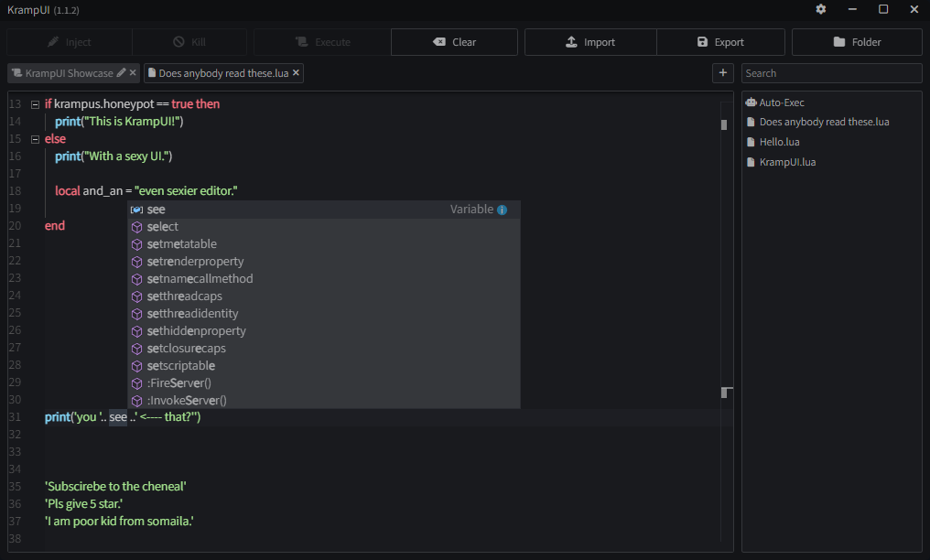Switch to 'Does anybody read these.lua' tab

tap(223, 73)
